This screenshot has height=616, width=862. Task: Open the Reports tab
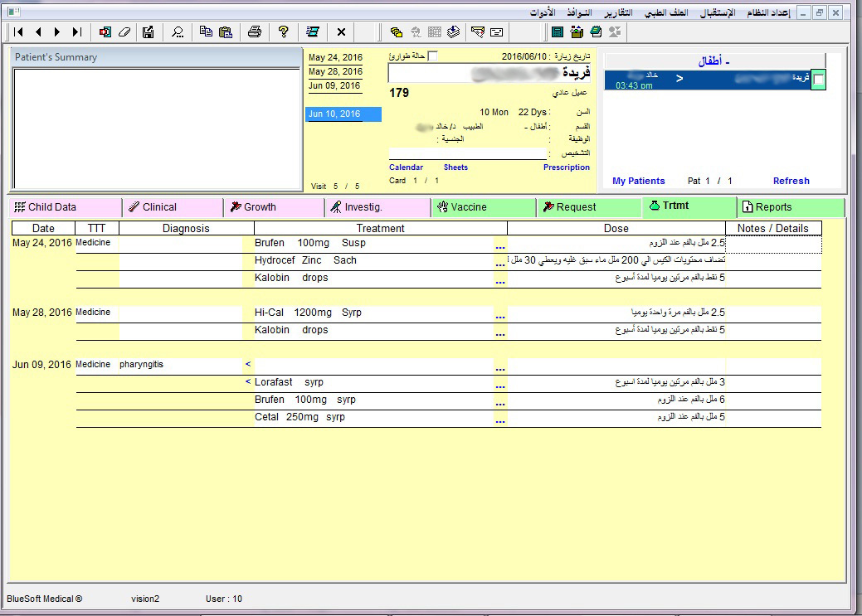point(791,207)
